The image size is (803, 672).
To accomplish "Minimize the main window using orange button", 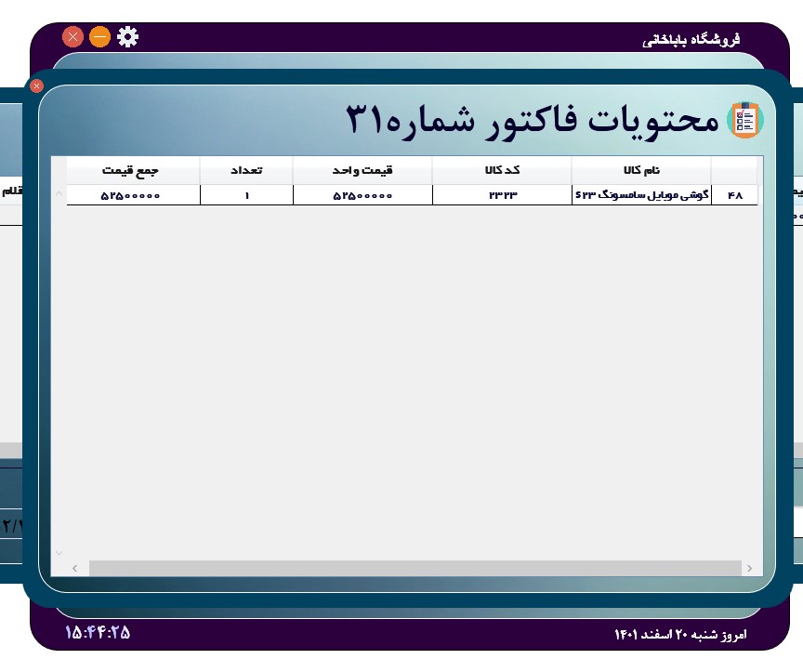I will 99,37.
